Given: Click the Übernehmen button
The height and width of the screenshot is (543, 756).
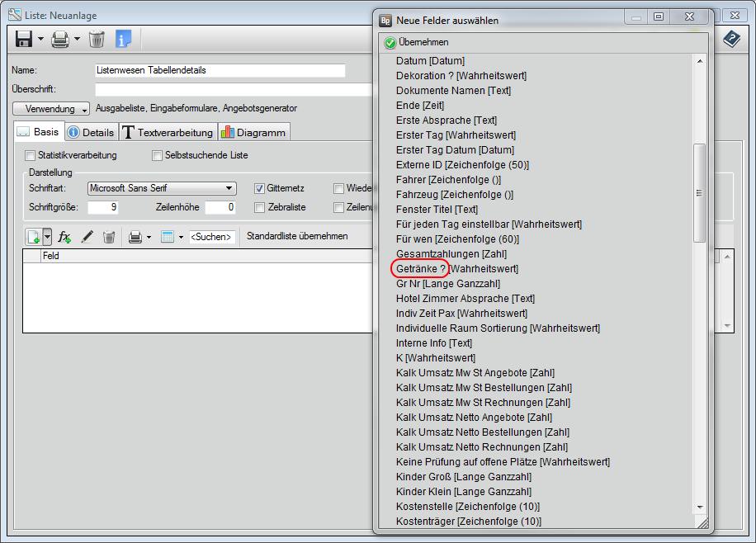Looking at the screenshot, I should pos(417,42).
